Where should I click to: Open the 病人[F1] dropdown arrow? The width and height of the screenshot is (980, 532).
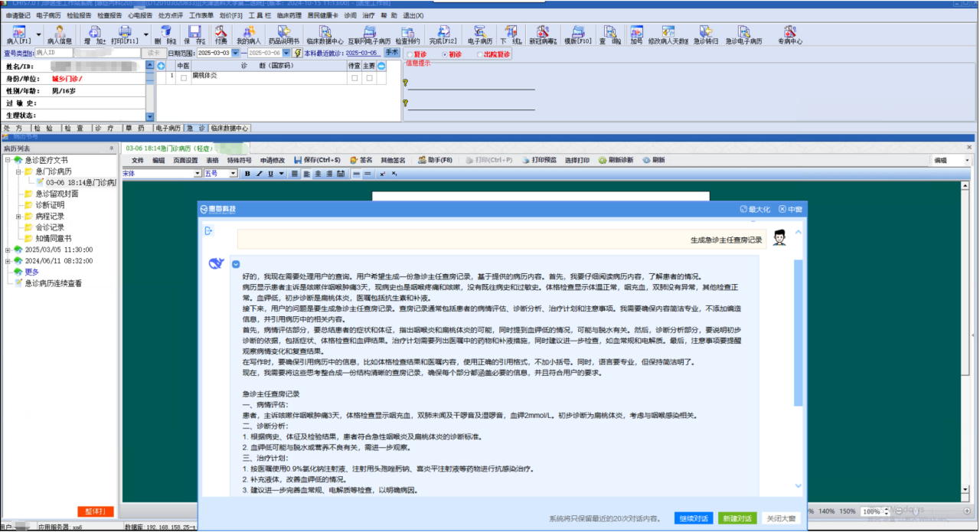(38, 34)
